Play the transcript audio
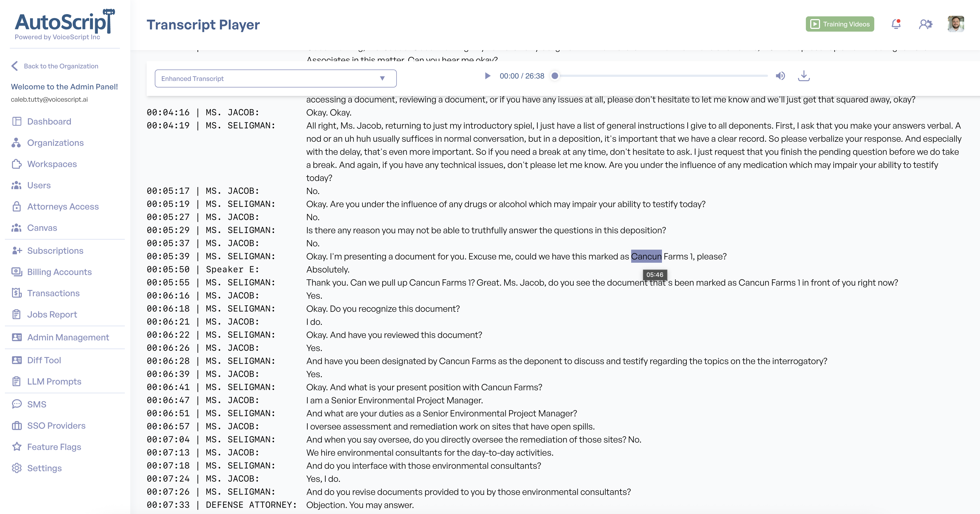This screenshot has width=980, height=514. tap(487, 76)
